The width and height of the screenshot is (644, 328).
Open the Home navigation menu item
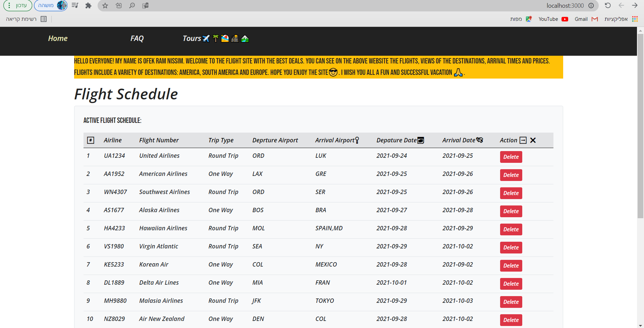(x=58, y=39)
